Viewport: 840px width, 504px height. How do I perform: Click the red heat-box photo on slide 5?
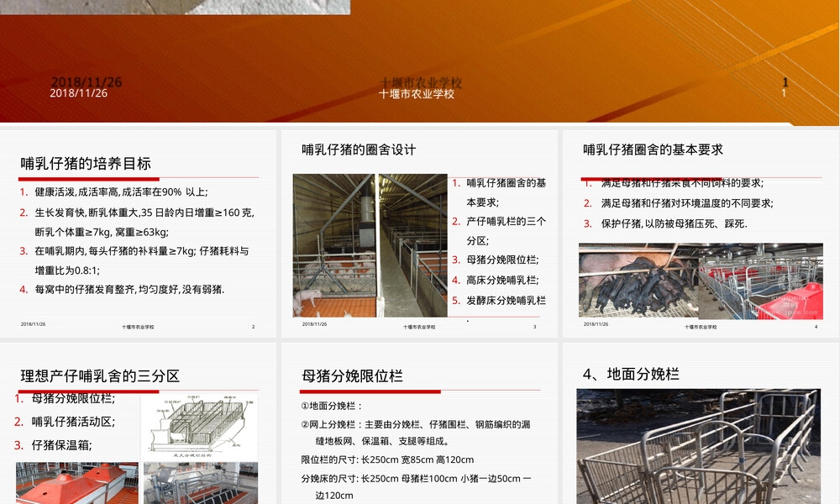(x=77, y=483)
